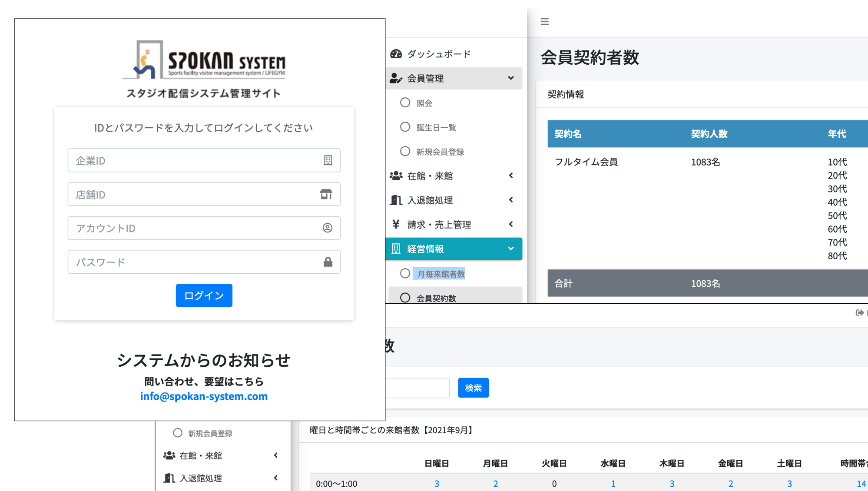The image size is (868, 491).
Task: Click the 30代 age row
Action: (x=837, y=189)
